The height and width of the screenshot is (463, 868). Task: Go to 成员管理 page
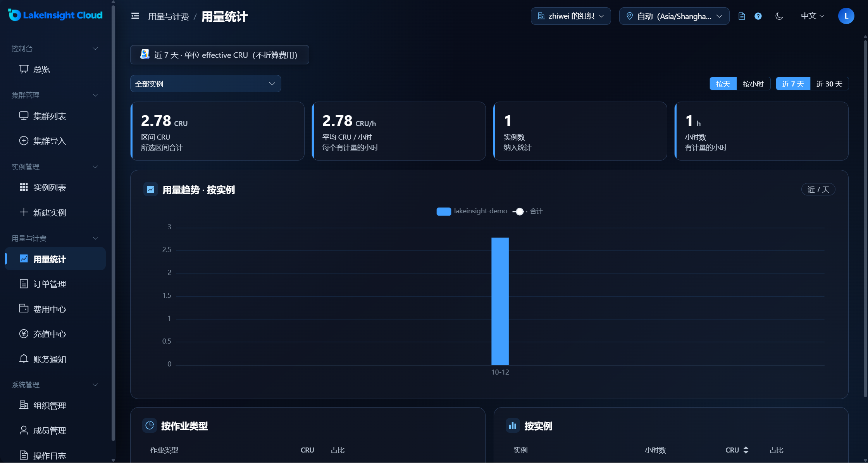[55, 430]
